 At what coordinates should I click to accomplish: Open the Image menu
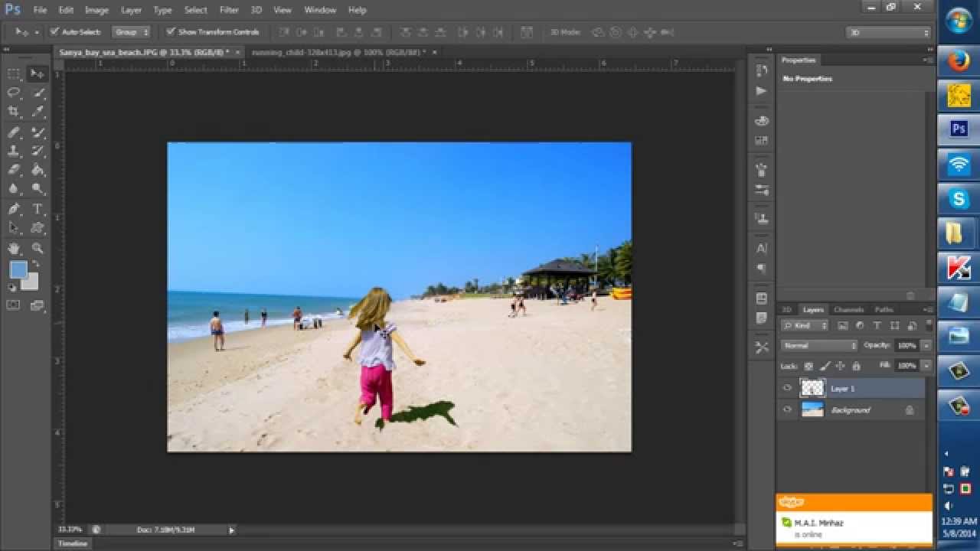click(96, 10)
